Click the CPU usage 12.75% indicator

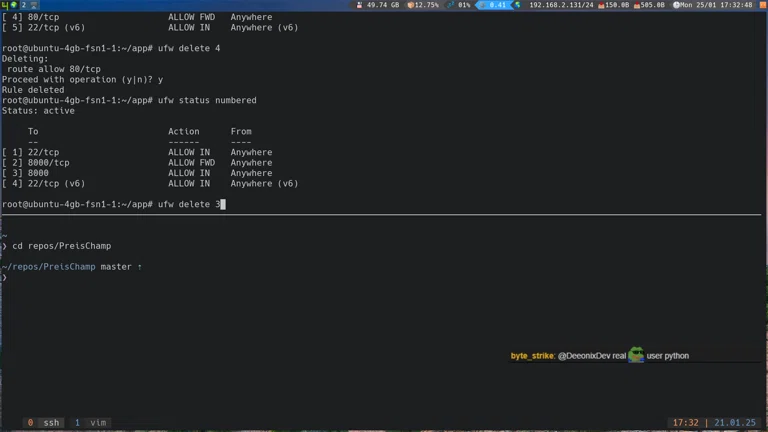click(x=423, y=5)
